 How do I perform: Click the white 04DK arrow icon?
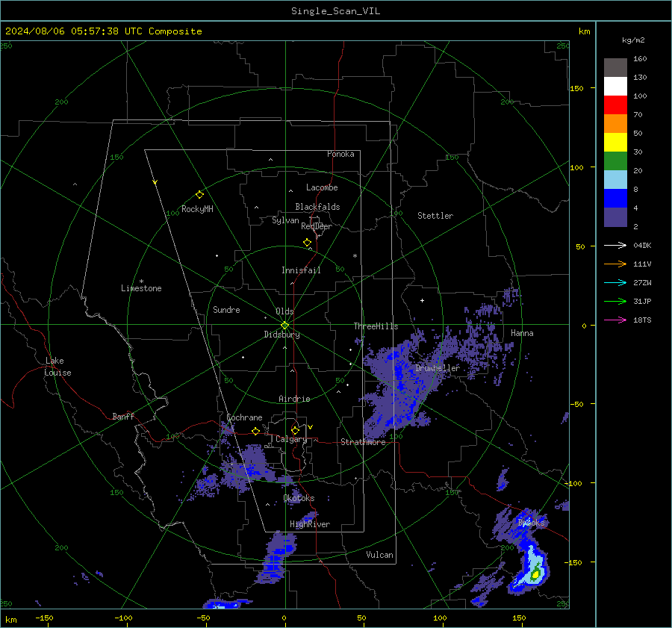point(615,245)
